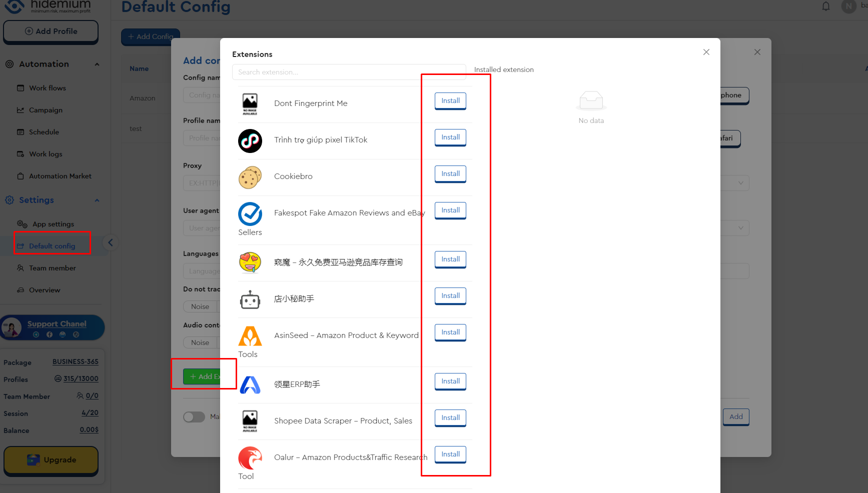Click the user avatar N icon
This screenshot has height=493, width=868.
[x=848, y=6]
